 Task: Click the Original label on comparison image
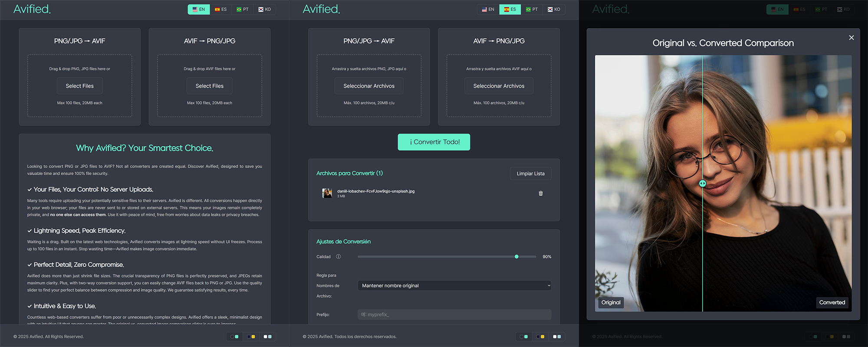tap(611, 302)
